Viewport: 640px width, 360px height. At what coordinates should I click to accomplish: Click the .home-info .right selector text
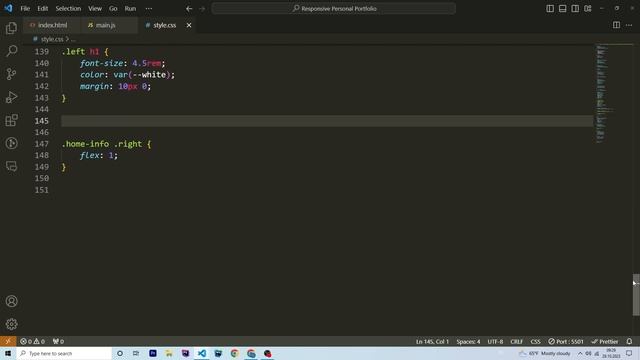coord(101,144)
